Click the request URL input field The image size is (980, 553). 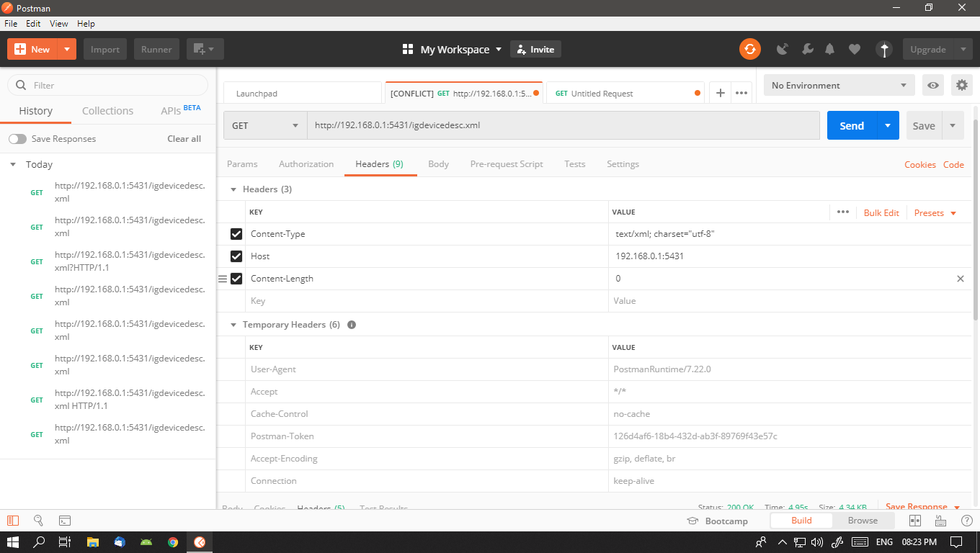pos(563,125)
